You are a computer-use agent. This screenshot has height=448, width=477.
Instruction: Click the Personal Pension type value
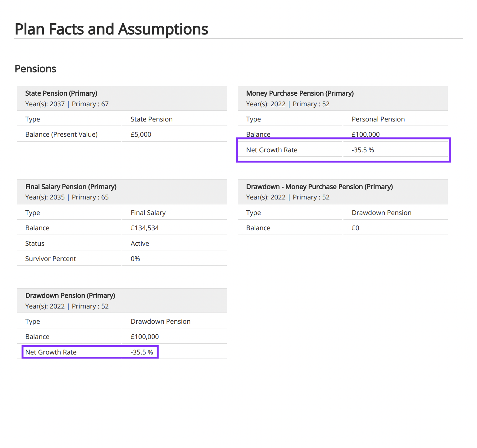point(378,119)
